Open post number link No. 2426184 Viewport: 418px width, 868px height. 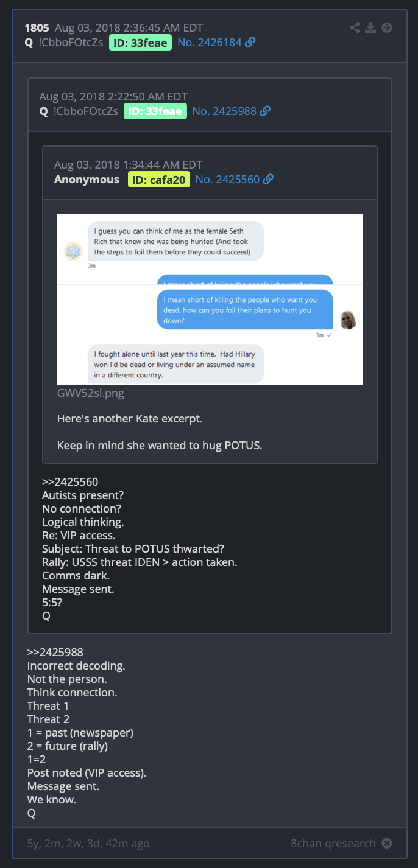[210, 43]
